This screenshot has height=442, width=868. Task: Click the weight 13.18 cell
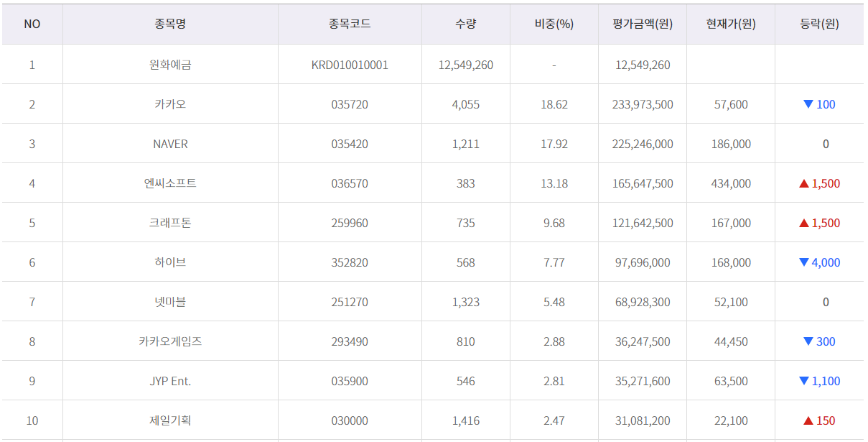coord(554,183)
